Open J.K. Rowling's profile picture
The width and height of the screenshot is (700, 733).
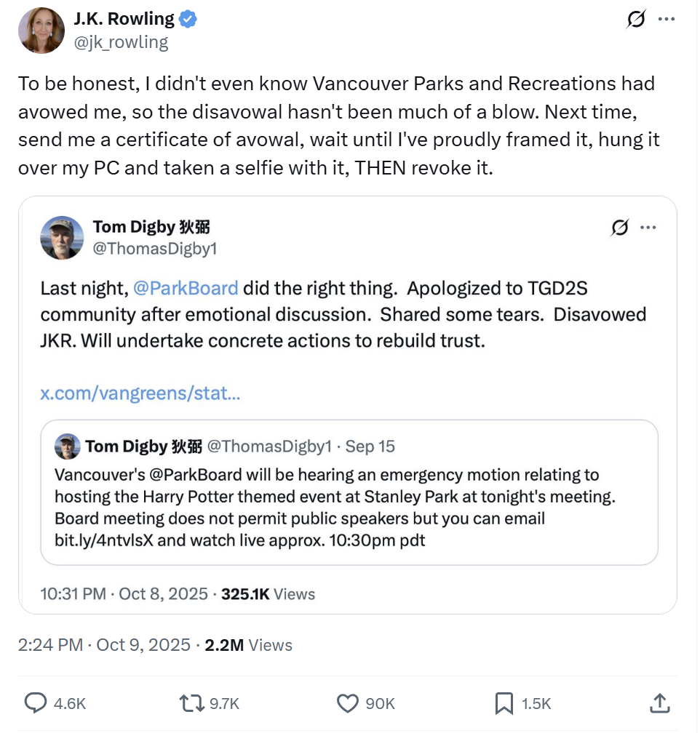(x=41, y=31)
